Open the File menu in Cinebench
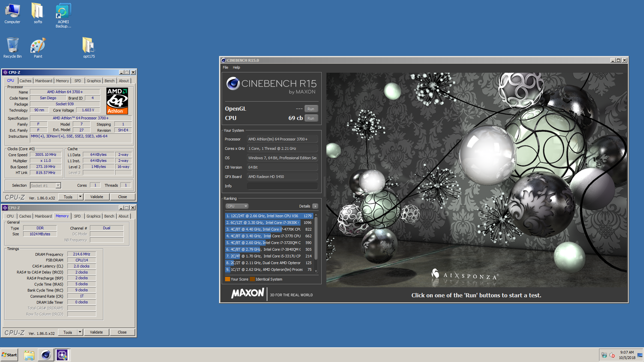This screenshot has height=362, width=644. point(225,67)
